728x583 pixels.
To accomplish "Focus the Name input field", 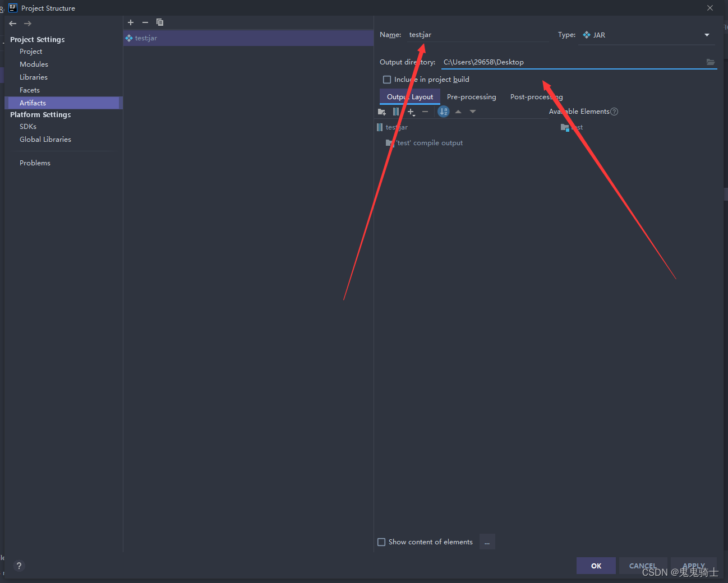I will point(478,35).
